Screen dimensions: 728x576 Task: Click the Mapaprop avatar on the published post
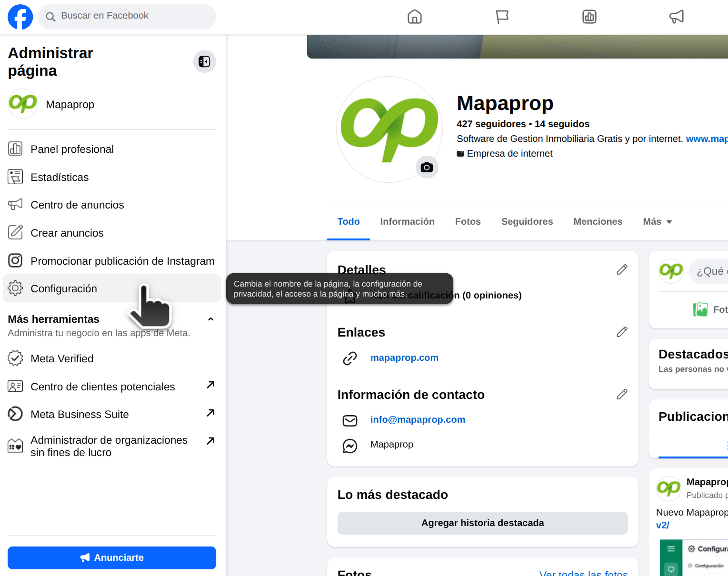(x=668, y=488)
